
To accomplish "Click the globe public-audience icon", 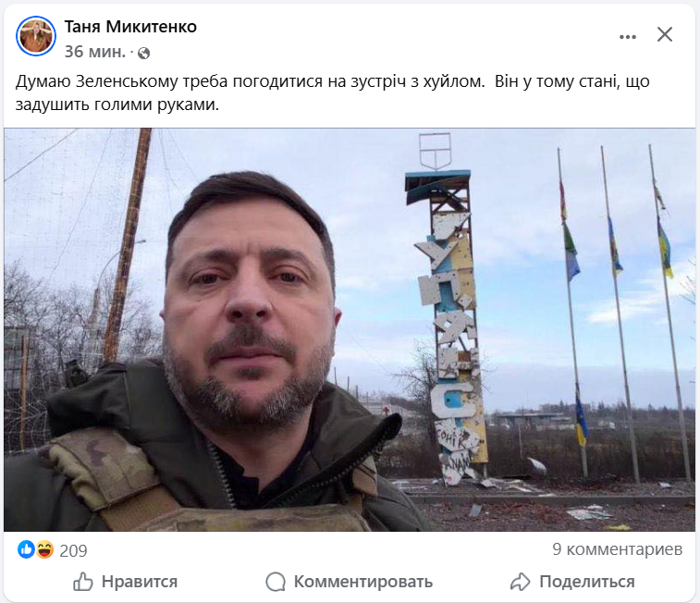I will coord(143,53).
